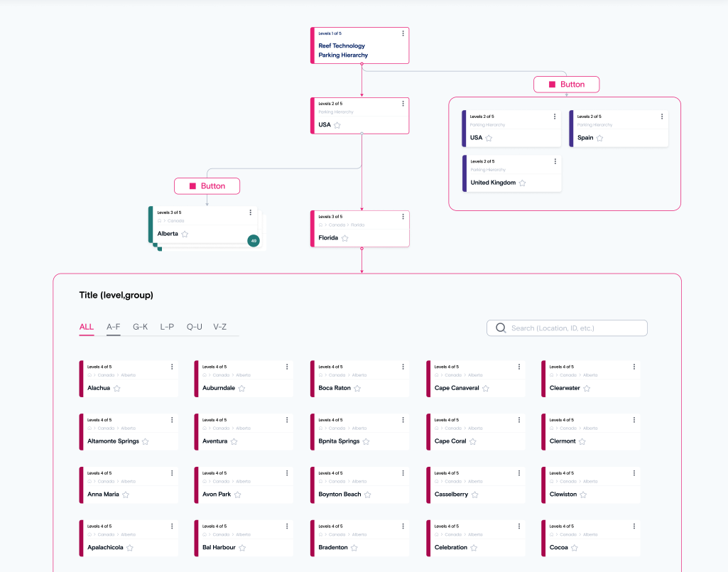Screen dimensions: 728x572
Task: Click the 'Bradenton' card name
Action: coord(333,547)
